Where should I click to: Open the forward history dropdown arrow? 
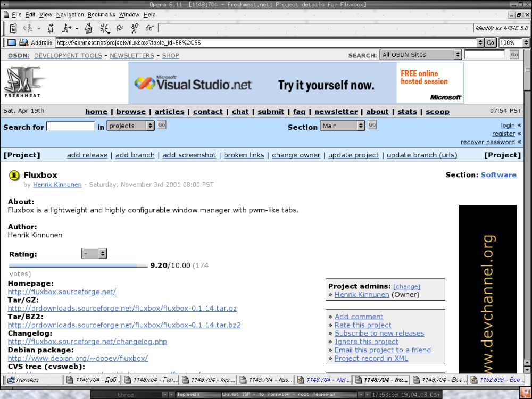click(x=77, y=29)
